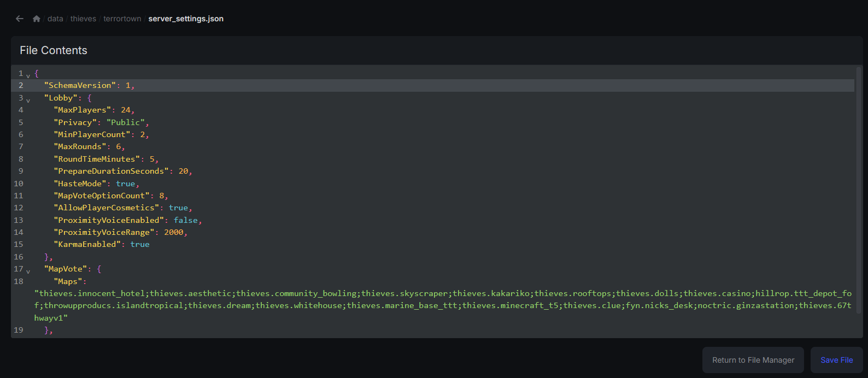Click thieves.innocent_hotel in the Maps string
This screenshot has height=378, width=868.
(x=92, y=293)
